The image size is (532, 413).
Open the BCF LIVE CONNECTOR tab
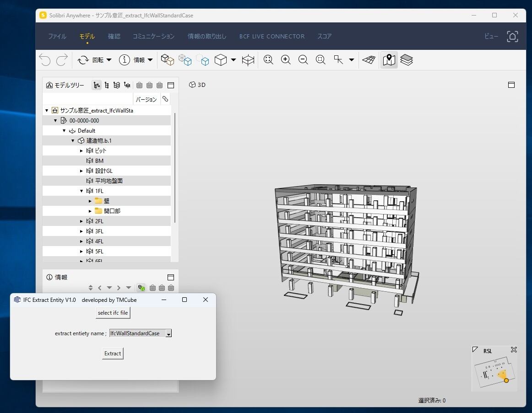(272, 36)
